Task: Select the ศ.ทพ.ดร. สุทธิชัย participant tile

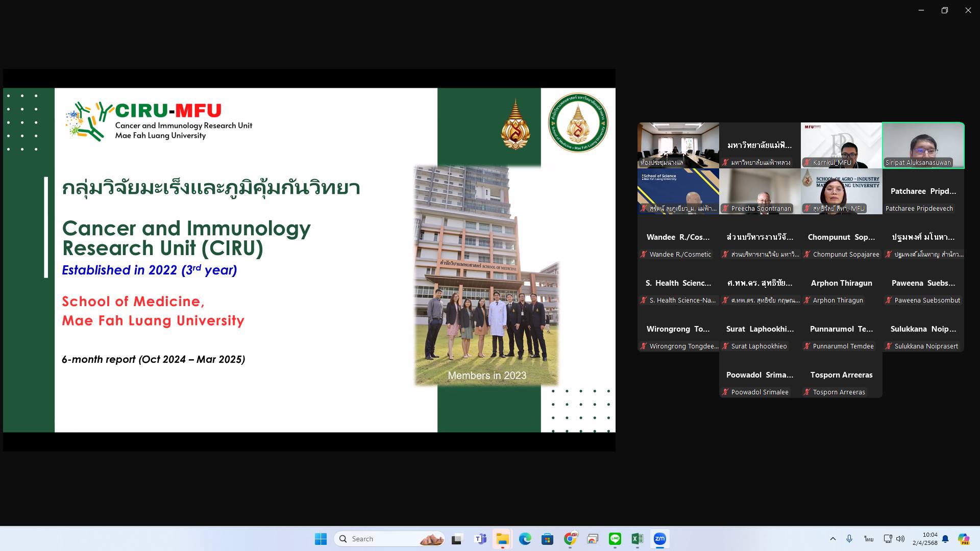Action: pyautogui.click(x=760, y=283)
